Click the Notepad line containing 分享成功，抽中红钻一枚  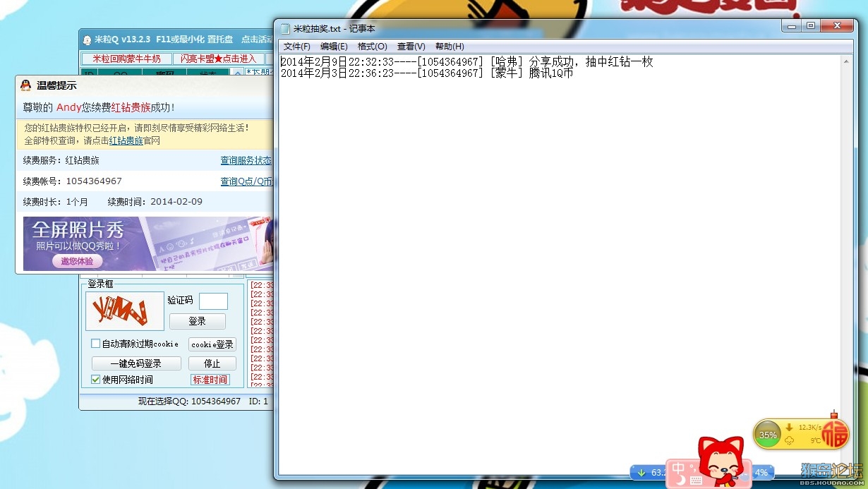467,62
